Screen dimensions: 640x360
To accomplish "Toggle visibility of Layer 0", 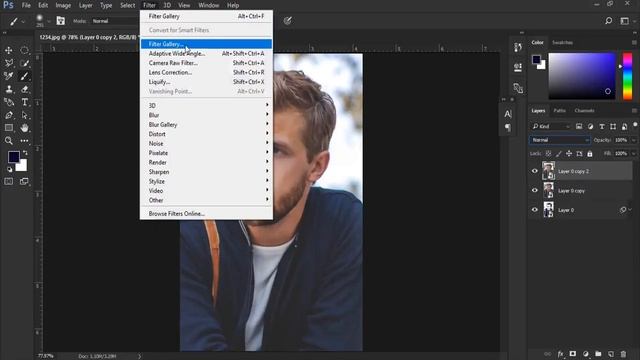I will tap(535, 210).
